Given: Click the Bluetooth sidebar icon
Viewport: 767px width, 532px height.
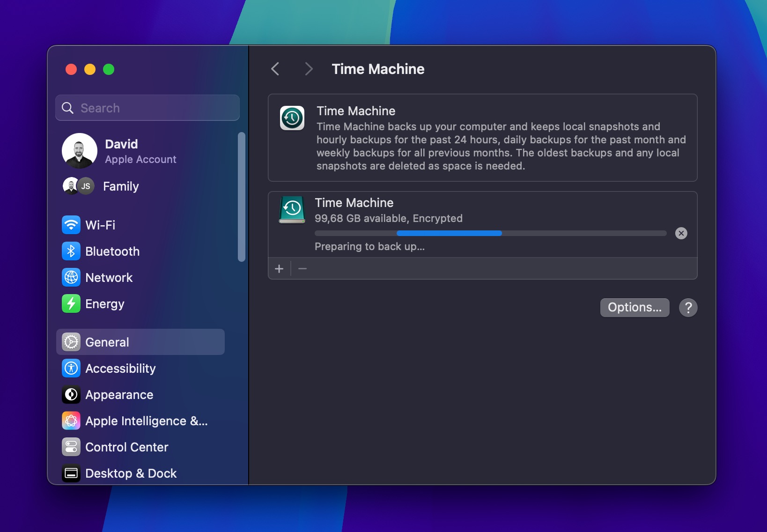Looking at the screenshot, I should point(71,251).
